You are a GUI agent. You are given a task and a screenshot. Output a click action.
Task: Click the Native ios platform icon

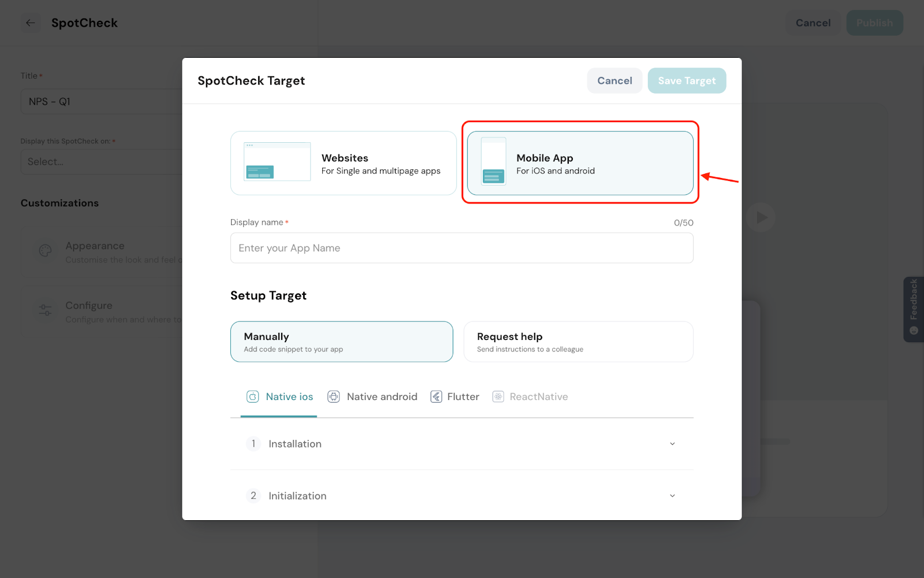(253, 397)
